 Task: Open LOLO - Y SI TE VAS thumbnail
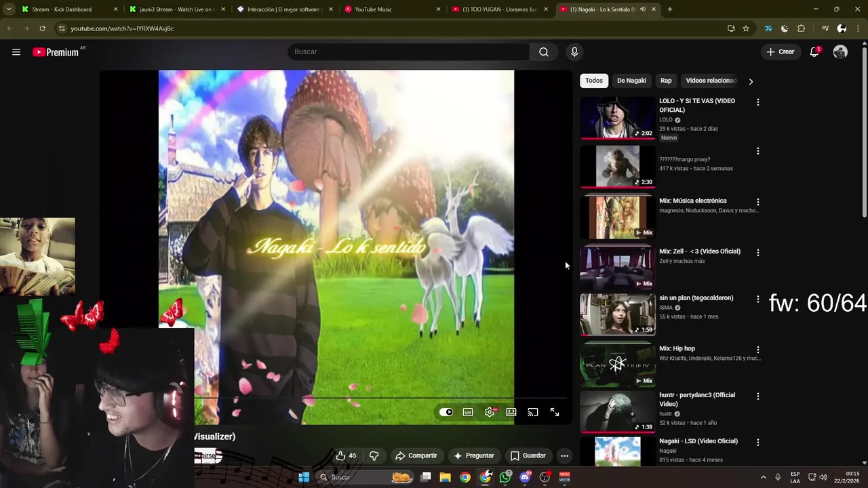coord(618,118)
